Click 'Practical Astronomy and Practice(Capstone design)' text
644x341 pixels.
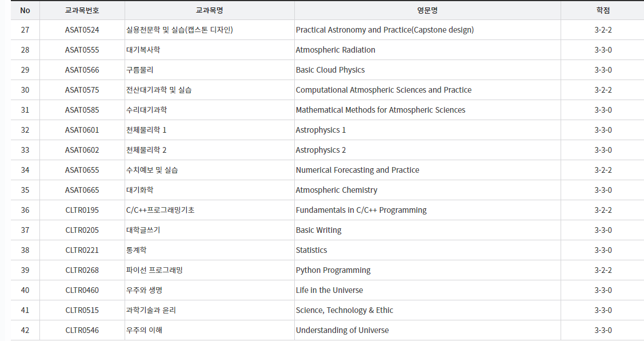385,30
